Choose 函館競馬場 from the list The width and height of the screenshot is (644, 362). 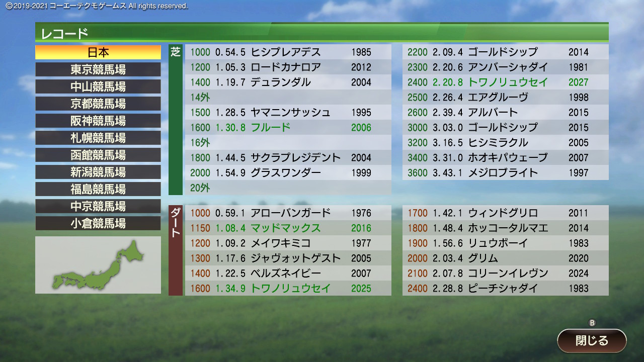tap(98, 155)
